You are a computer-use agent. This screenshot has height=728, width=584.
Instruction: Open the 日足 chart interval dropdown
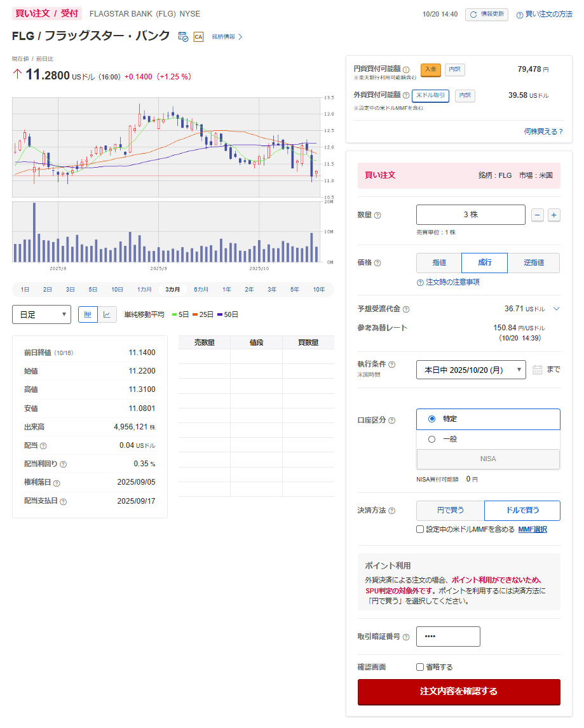(41, 314)
